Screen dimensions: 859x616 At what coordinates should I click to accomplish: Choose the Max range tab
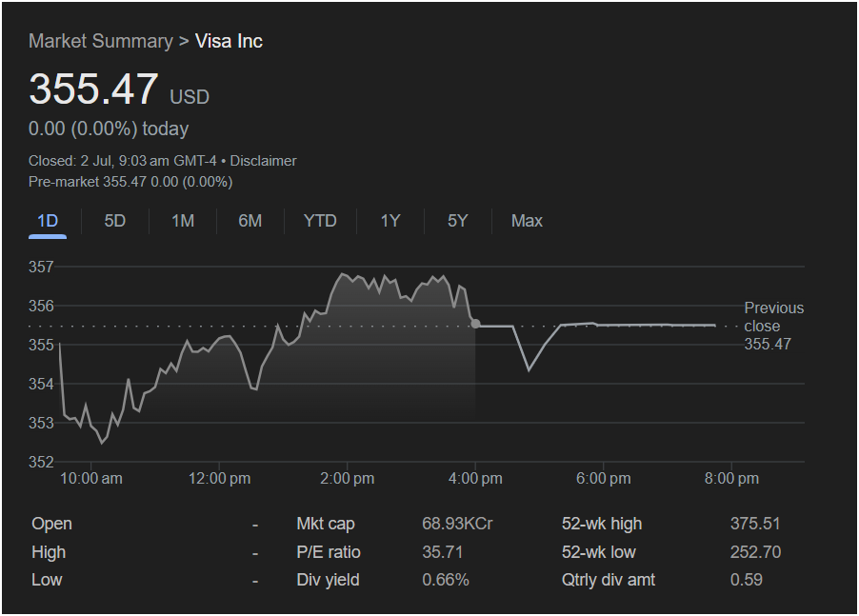[527, 221]
